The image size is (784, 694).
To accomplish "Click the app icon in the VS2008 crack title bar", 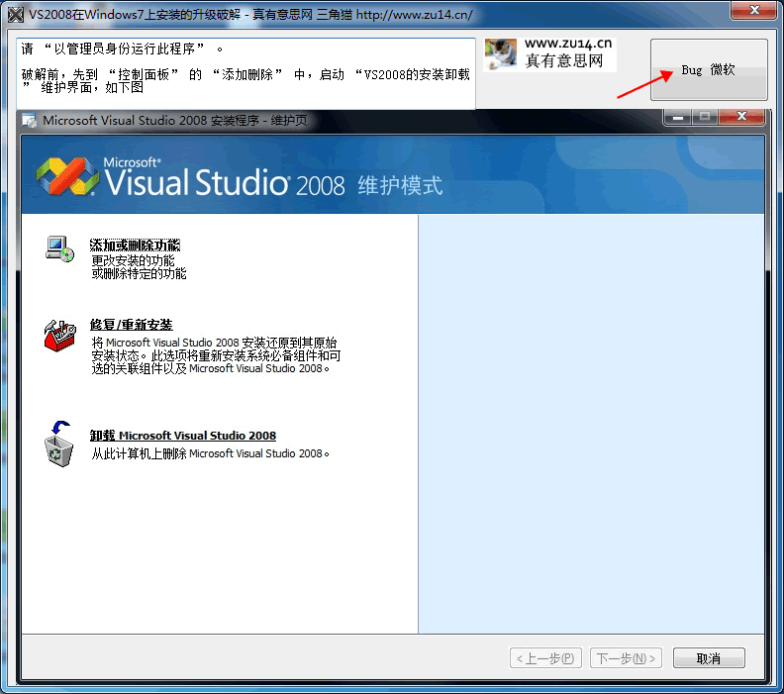I will coord(15,15).
